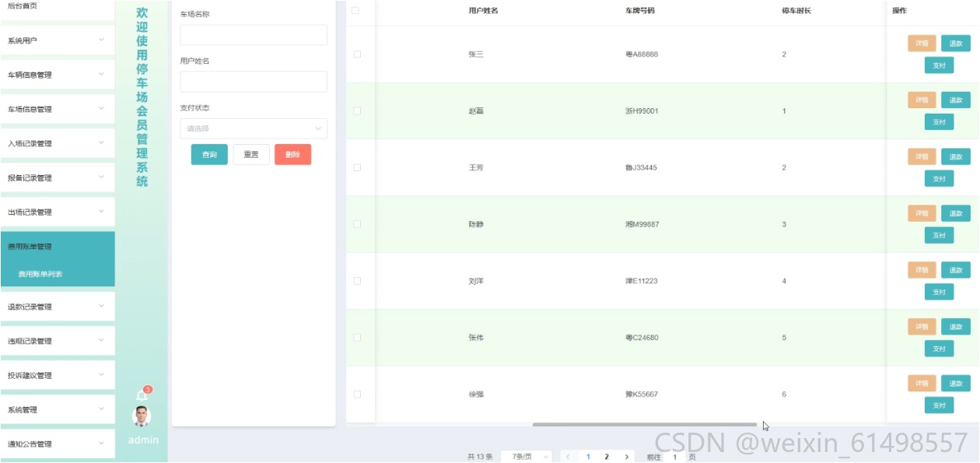980x463 pixels.
Task: Expand the 入场记录管理 sidebar menu
Action: coord(58,143)
